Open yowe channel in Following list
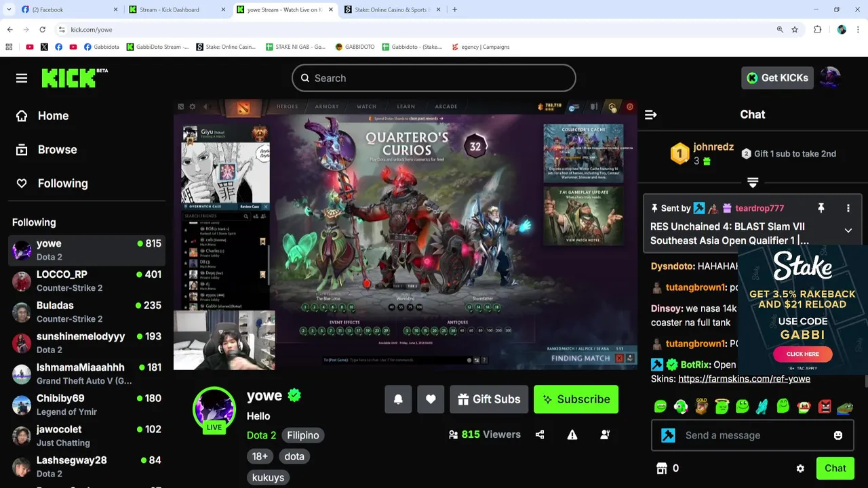 point(87,250)
